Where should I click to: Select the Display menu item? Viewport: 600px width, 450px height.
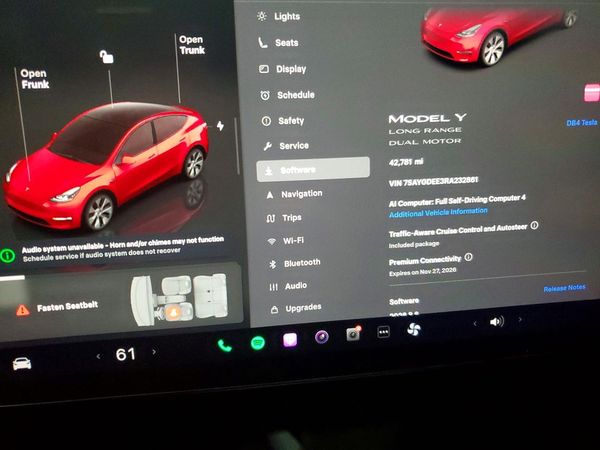283,69
